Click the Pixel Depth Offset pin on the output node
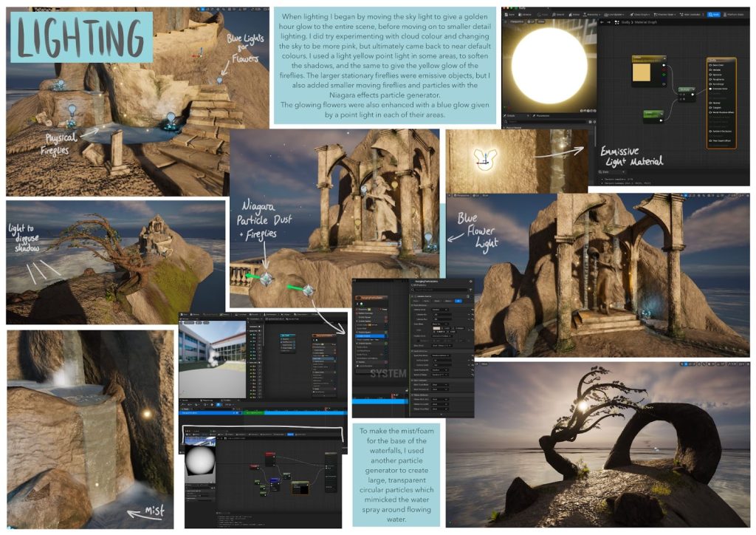756x535 pixels. [x=710, y=141]
